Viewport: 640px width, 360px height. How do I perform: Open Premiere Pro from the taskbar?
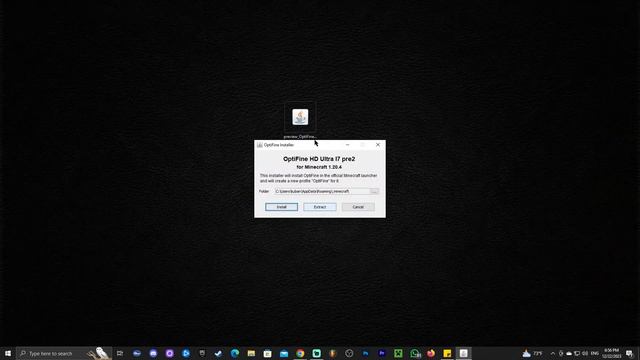click(382, 353)
